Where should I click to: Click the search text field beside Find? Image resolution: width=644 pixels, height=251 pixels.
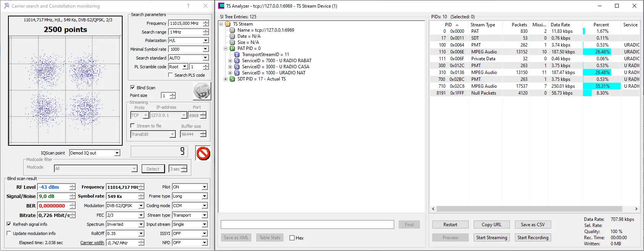pyautogui.click(x=307, y=225)
